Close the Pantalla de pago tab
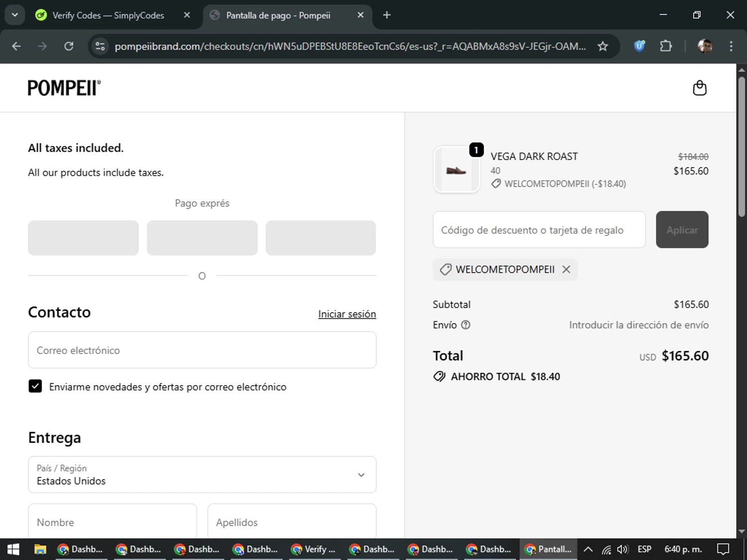The width and height of the screenshot is (747, 560). (361, 15)
